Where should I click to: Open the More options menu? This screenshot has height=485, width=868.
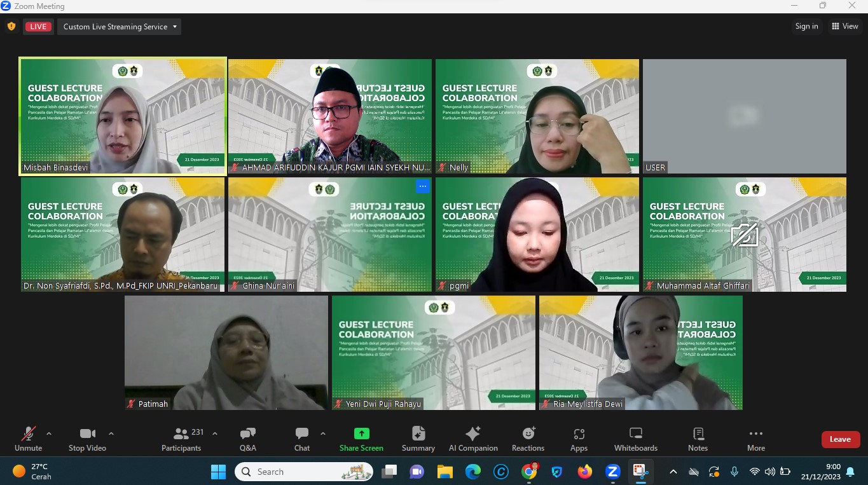coord(755,439)
